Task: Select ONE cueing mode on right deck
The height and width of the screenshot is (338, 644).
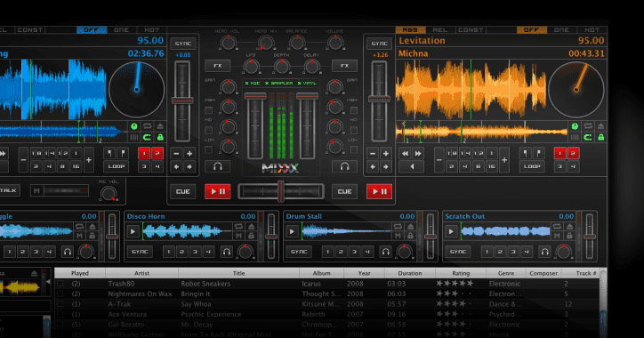Action: (x=561, y=30)
